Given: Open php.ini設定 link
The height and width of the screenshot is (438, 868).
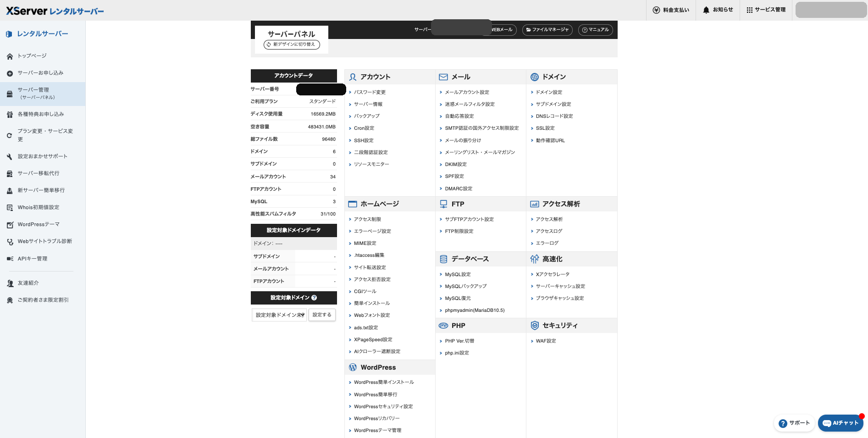Looking at the screenshot, I should point(457,353).
